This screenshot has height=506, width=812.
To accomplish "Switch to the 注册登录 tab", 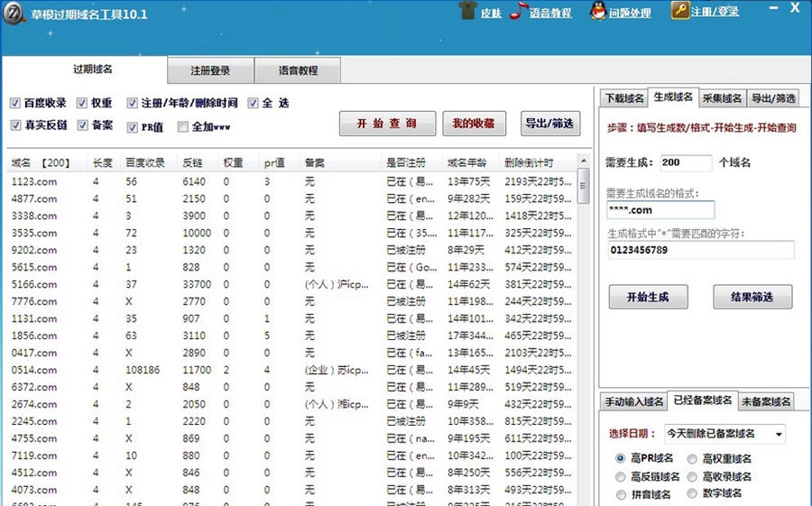I will coord(210,70).
